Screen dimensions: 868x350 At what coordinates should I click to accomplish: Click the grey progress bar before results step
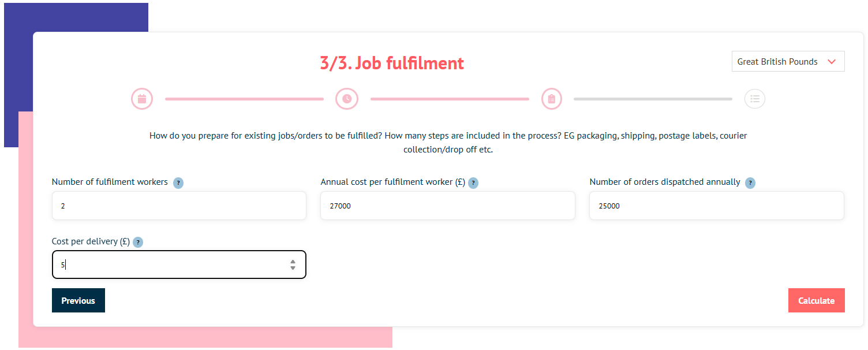[x=653, y=99]
